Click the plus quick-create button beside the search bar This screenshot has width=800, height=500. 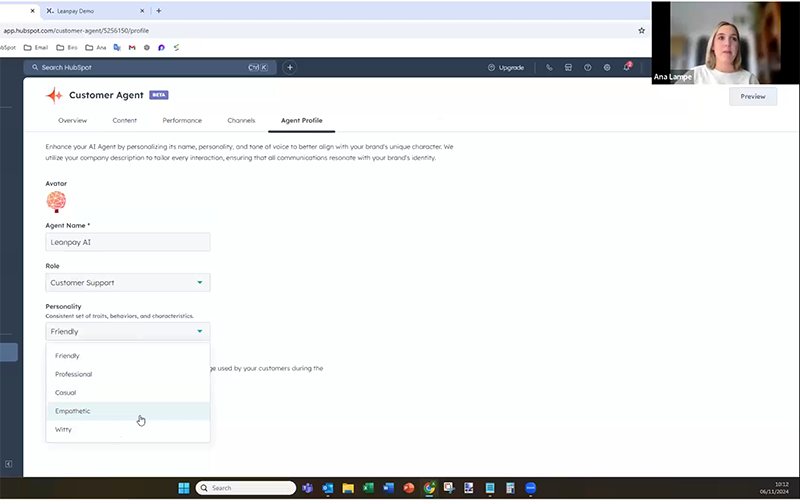tap(290, 67)
